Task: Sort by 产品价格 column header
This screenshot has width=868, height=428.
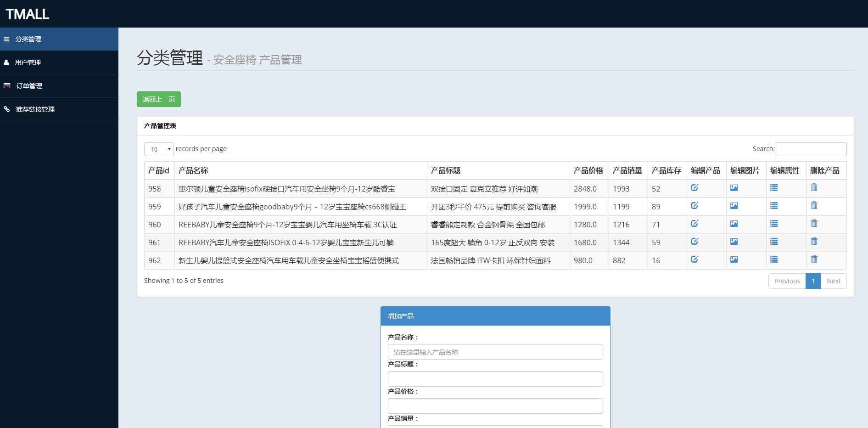Action: 589,170
